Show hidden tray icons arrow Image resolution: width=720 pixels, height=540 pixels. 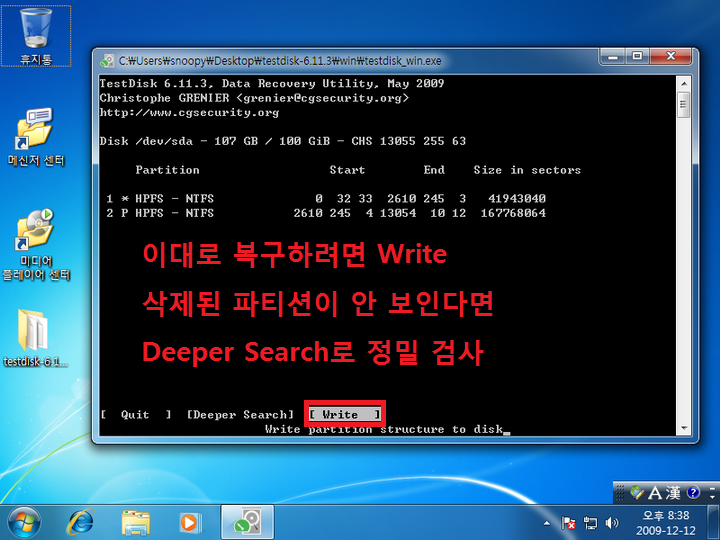(x=546, y=523)
